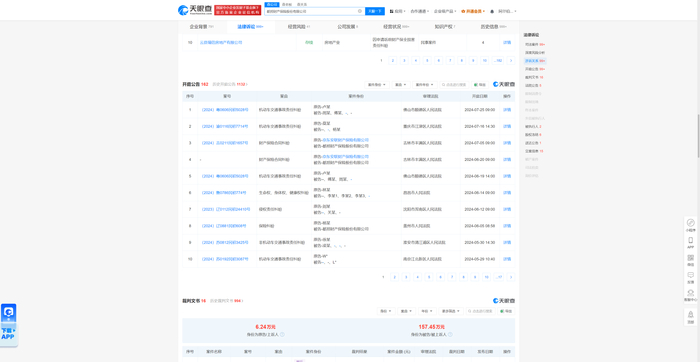Open 历史开庭公告 1132 link
The height and width of the screenshot is (362, 700).
[230, 84]
